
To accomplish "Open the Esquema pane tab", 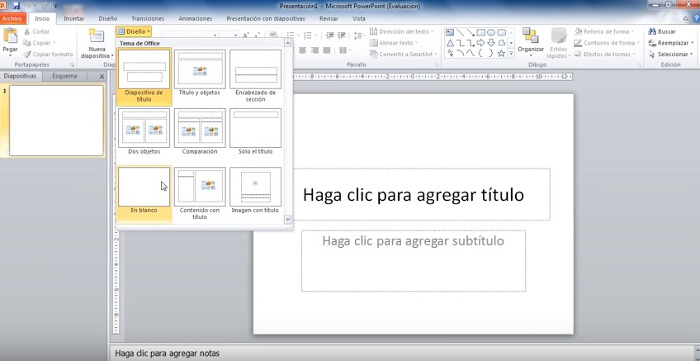I will pos(65,76).
